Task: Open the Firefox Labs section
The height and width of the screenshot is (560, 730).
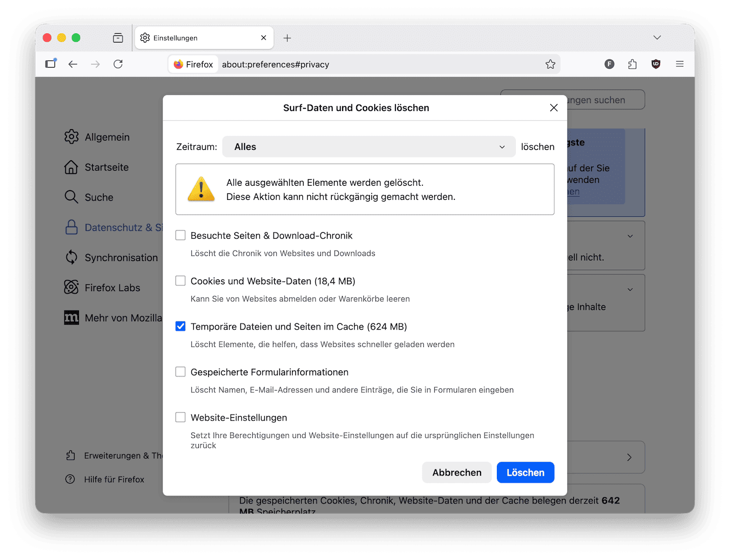Action: pos(112,287)
